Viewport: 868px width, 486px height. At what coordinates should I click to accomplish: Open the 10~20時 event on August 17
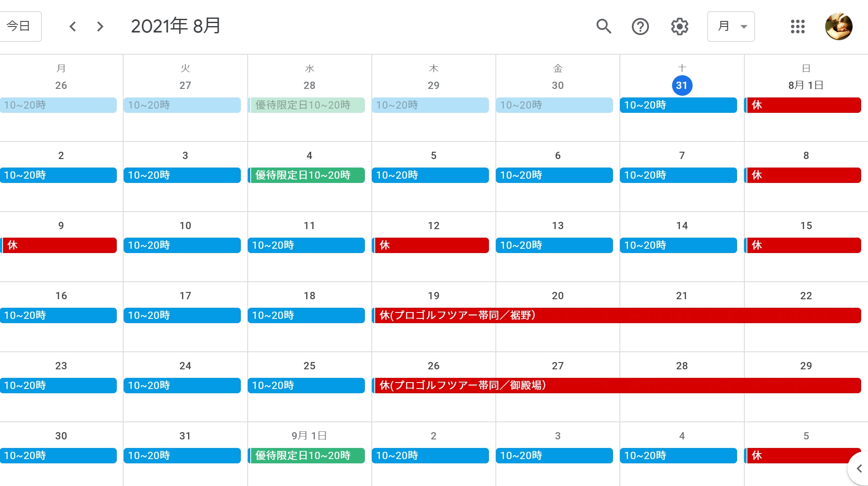click(x=182, y=315)
